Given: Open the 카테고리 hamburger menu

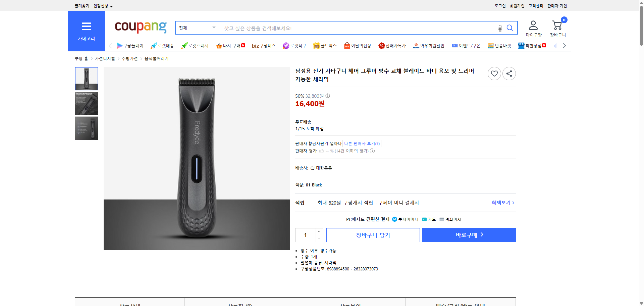Looking at the screenshot, I should [87, 26].
